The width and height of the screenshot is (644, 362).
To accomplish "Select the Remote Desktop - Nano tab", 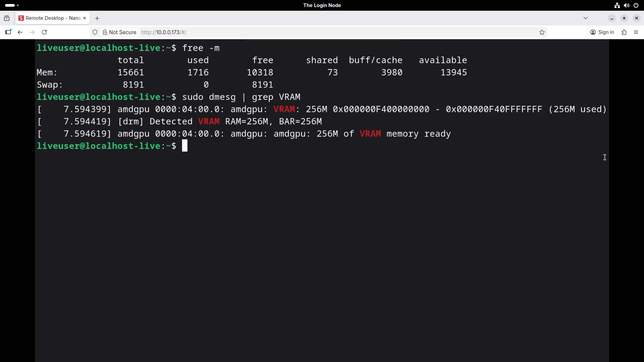I will pyautogui.click(x=50, y=18).
